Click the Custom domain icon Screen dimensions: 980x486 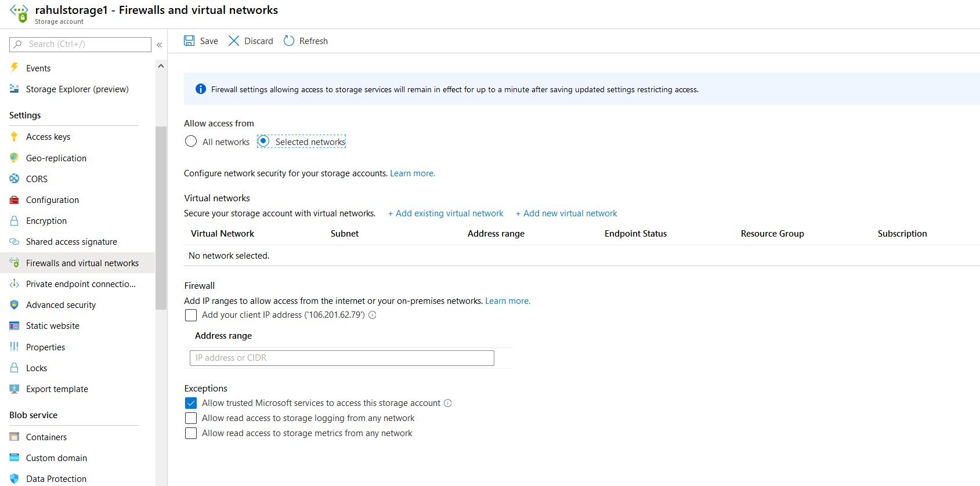coord(15,458)
